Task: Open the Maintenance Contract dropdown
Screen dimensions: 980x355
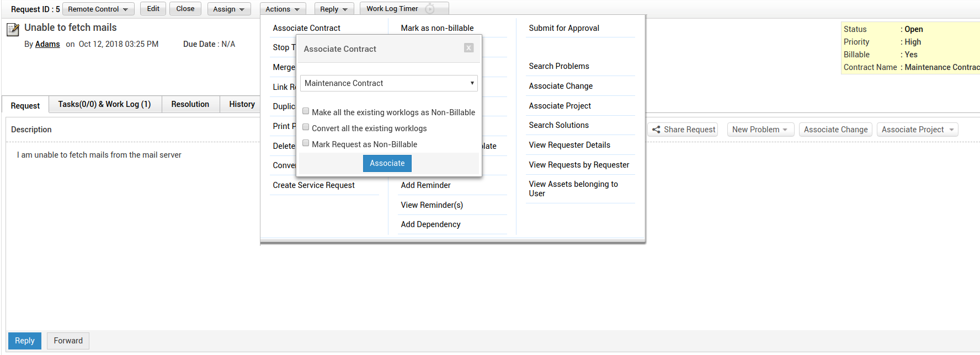Action: click(388, 83)
